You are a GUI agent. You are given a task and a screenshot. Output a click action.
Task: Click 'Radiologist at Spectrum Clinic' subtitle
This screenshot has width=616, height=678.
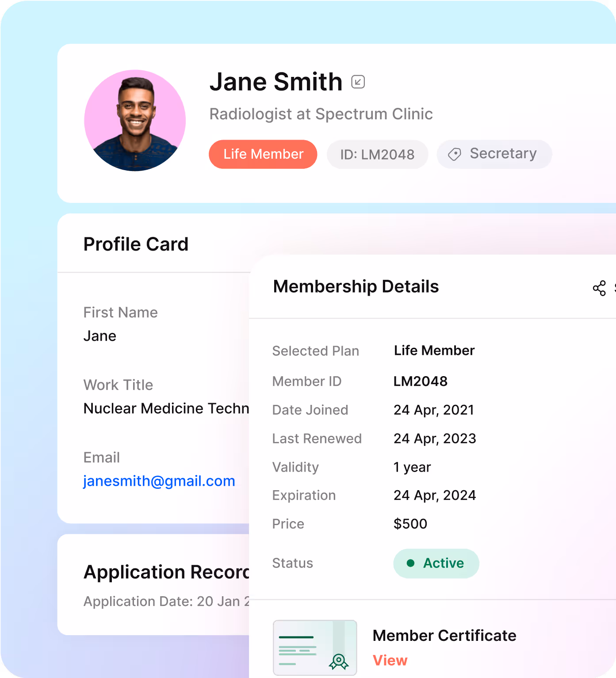[321, 114]
